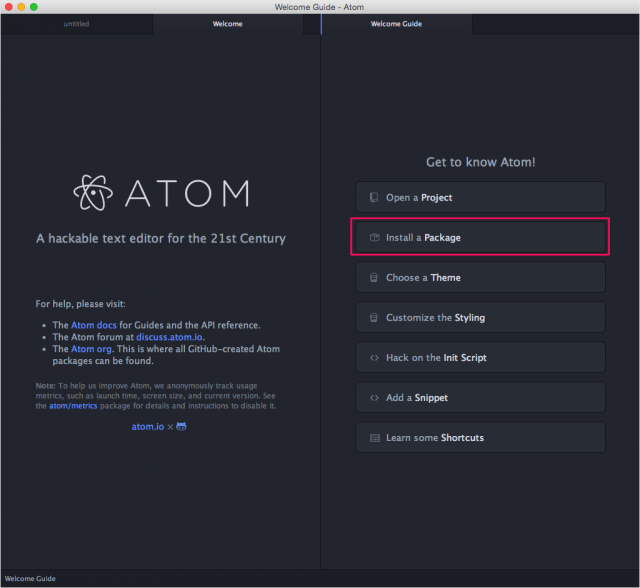Switch to the untitled tab

[77, 24]
